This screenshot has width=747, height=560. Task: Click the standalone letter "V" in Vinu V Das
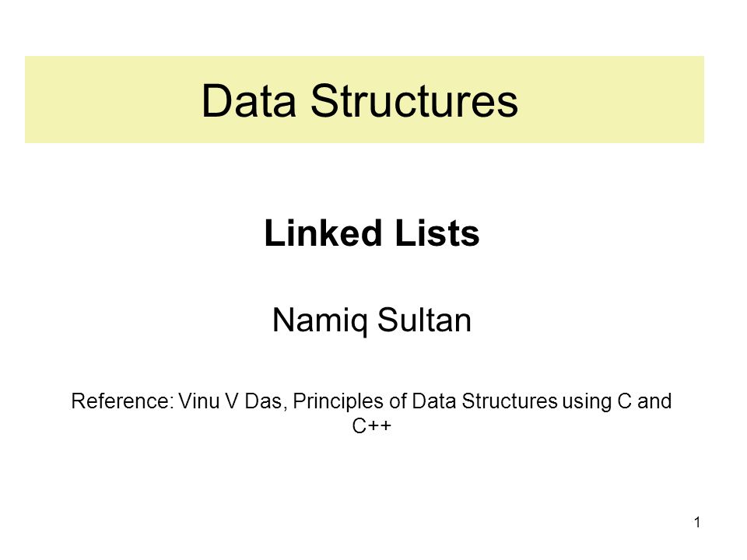[231, 401]
